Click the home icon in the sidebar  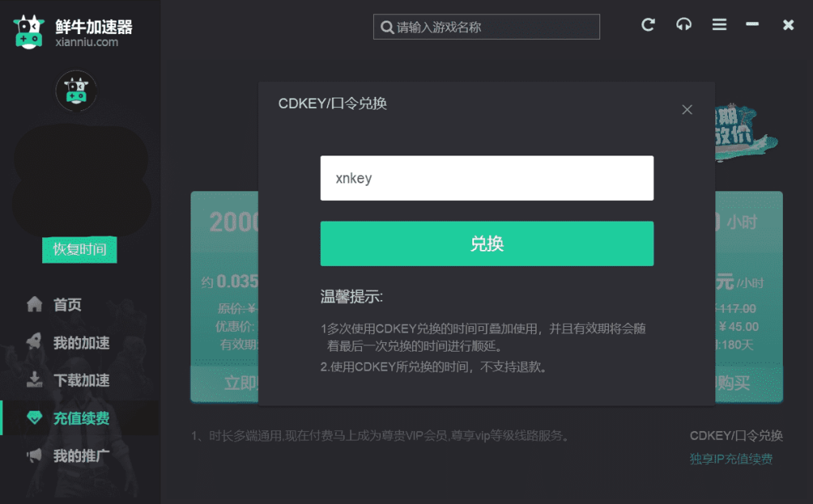point(34,304)
